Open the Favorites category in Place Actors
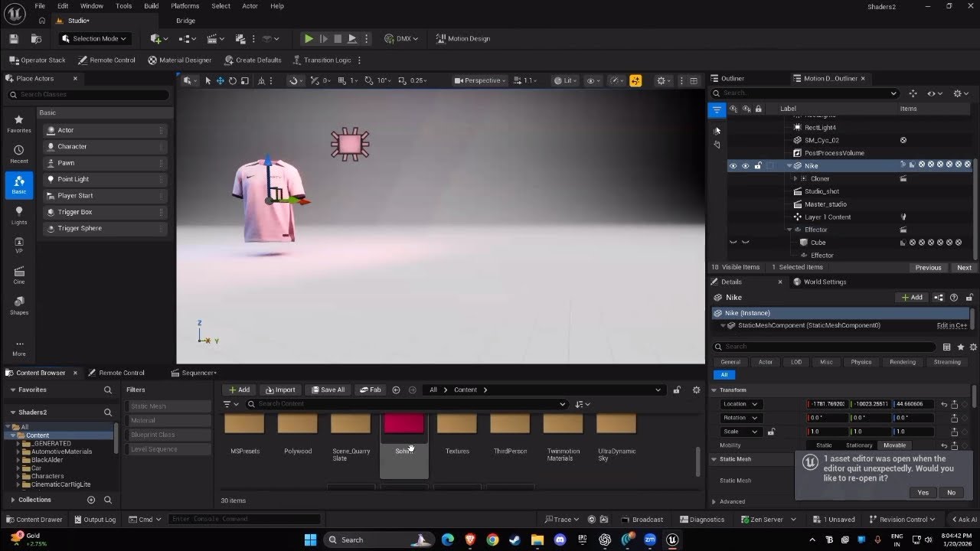Viewport: 980px width, 551px height. [x=19, y=123]
